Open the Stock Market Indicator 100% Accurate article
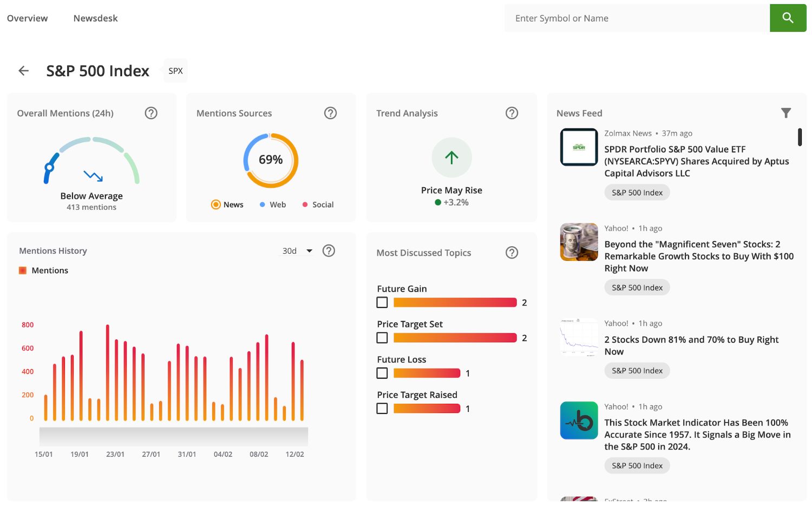The width and height of the screenshot is (812, 506). tap(697, 435)
